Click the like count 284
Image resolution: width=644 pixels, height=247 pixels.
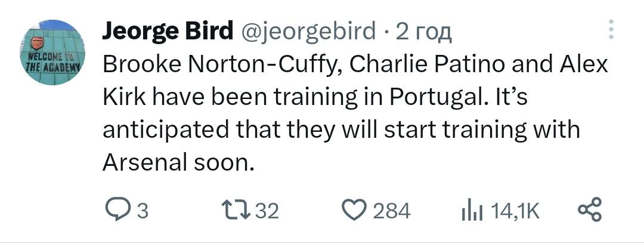click(x=392, y=211)
